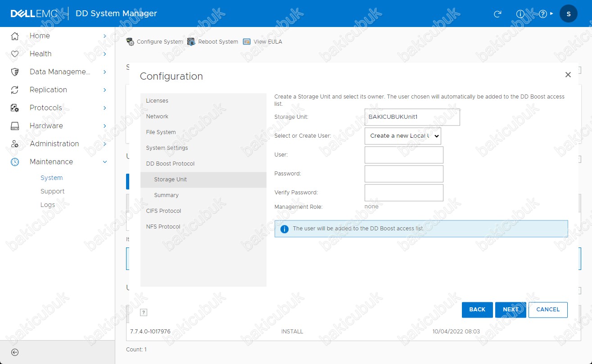The width and height of the screenshot is (592, 364).
Task: Expand the Replication menu chevron
Action: pyautogui.click(x=104, y=90)
